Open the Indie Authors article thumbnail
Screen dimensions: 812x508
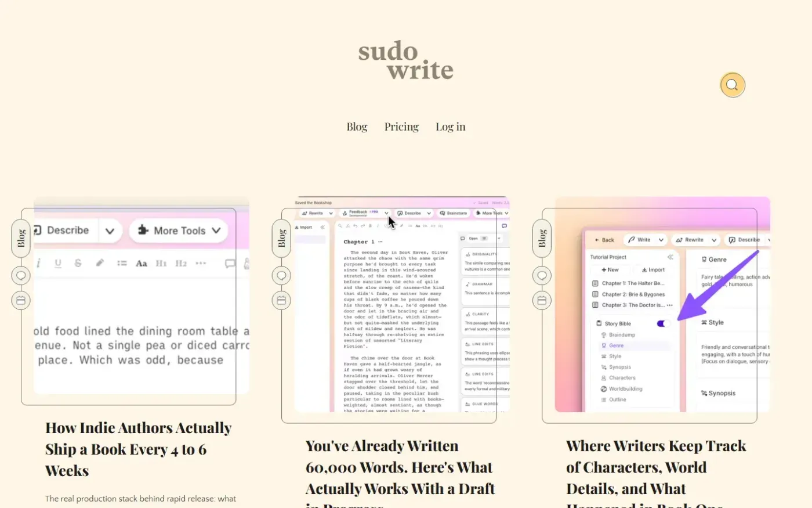(142, 296)
